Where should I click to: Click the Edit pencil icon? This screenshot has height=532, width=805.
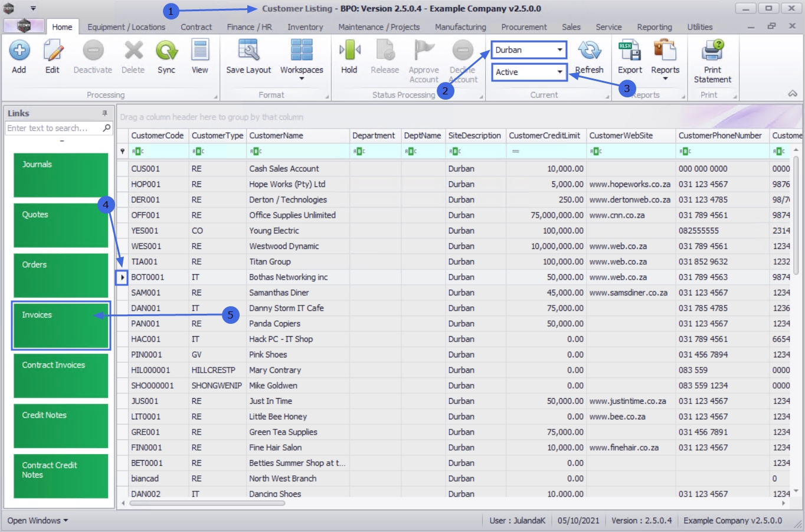coord(53,51)
